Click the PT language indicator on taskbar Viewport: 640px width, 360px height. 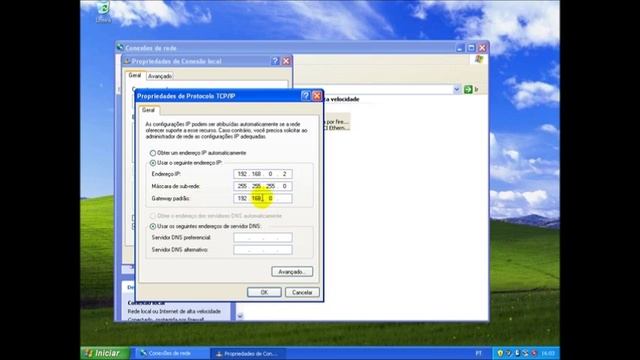coord(478,353)
